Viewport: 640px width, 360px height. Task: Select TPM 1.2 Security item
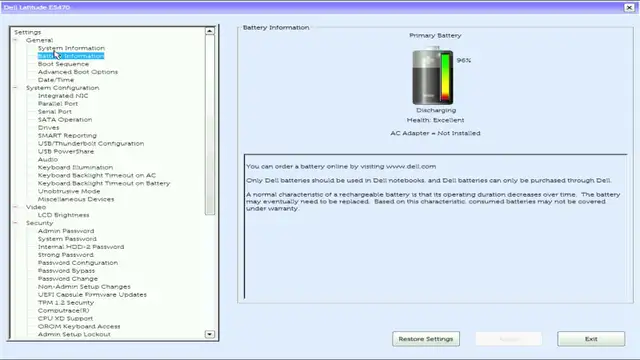(66, 302)
